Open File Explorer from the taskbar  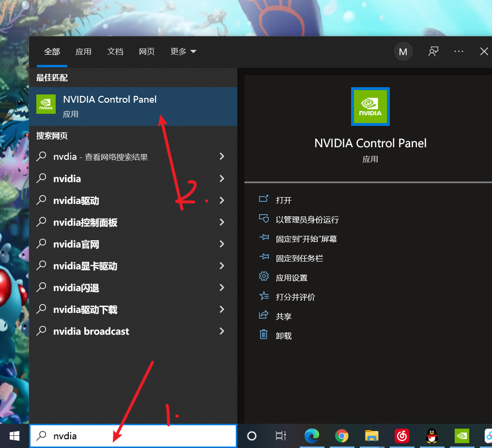pos(371,436)
